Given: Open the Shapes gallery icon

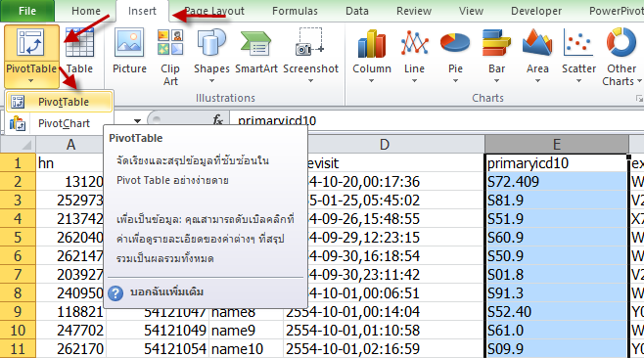Looking at the screenshot, I should click(211, 42).
